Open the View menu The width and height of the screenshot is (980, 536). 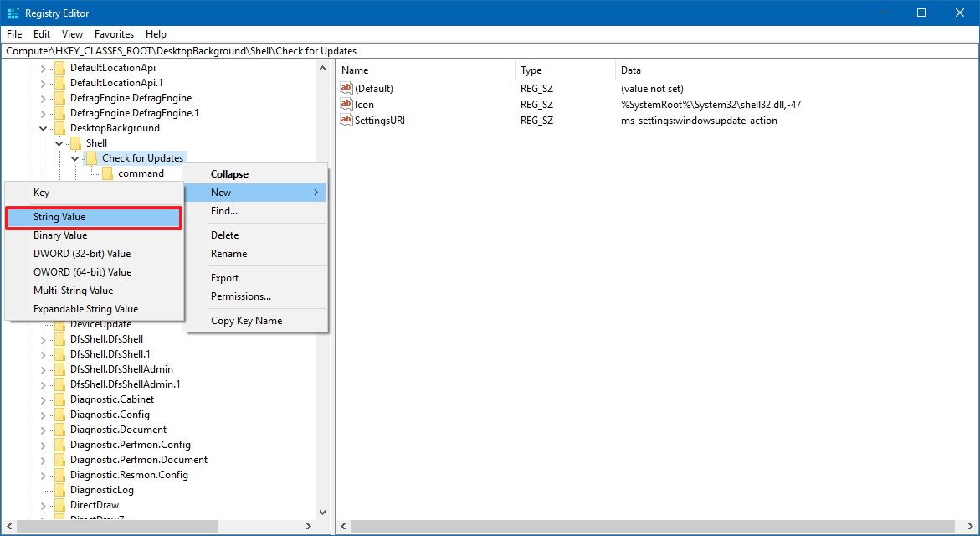point(72,33)
